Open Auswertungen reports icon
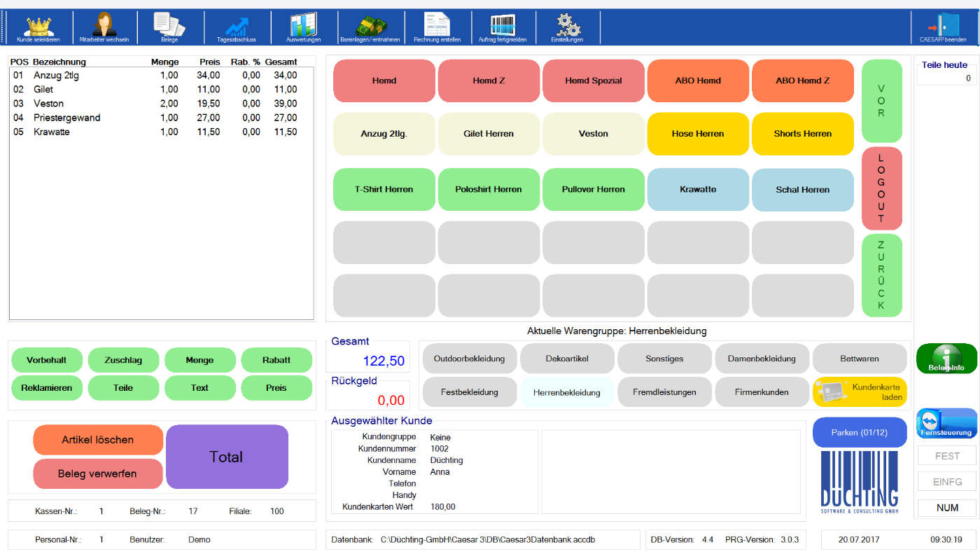 click(x=303, y=27)
